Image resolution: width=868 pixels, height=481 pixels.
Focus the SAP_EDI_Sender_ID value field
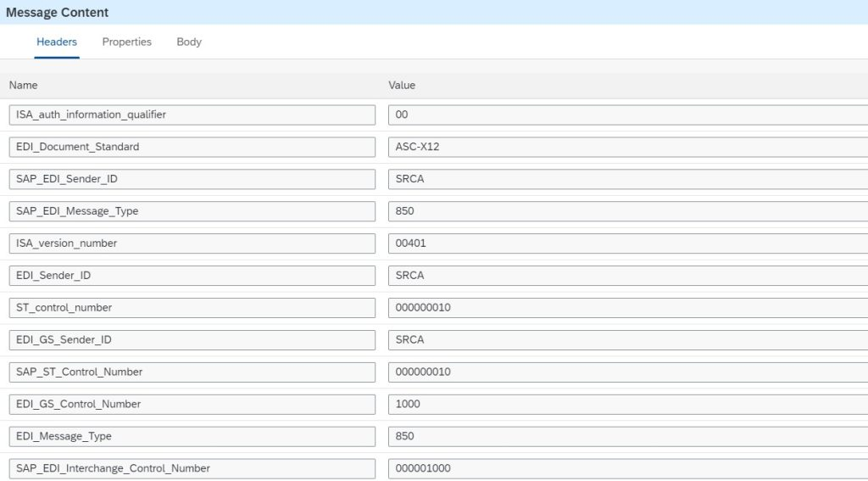click(627, 179)
